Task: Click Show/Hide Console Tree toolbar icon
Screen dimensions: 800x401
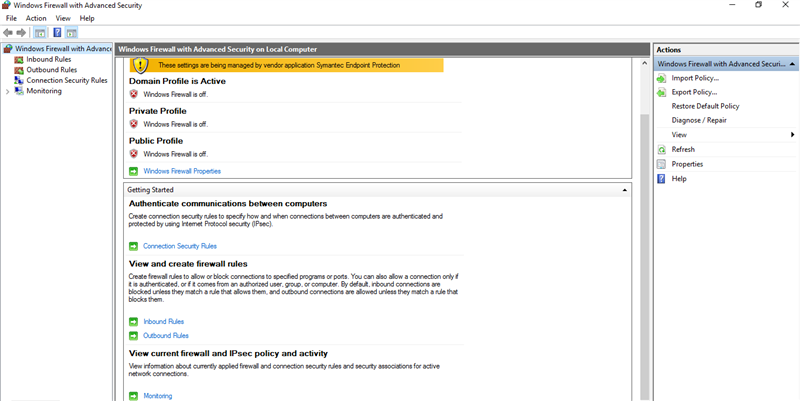Action: (x=41, y=32)
